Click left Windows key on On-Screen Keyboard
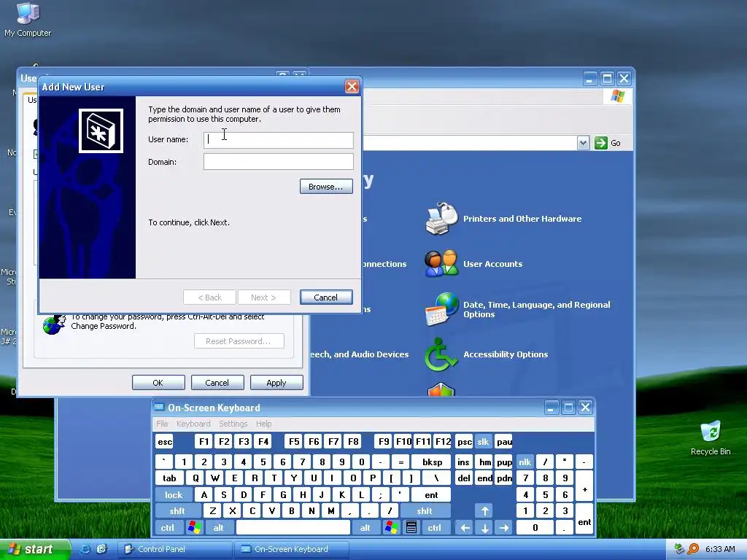This screenshot has height=560, width=747. (x=194, y=528)
